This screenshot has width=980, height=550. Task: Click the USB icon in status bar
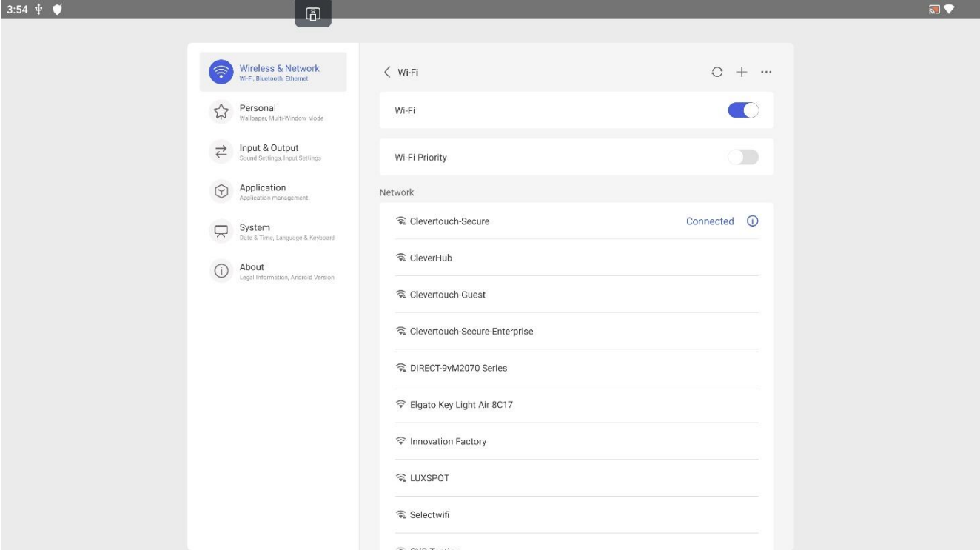[40, 9]
